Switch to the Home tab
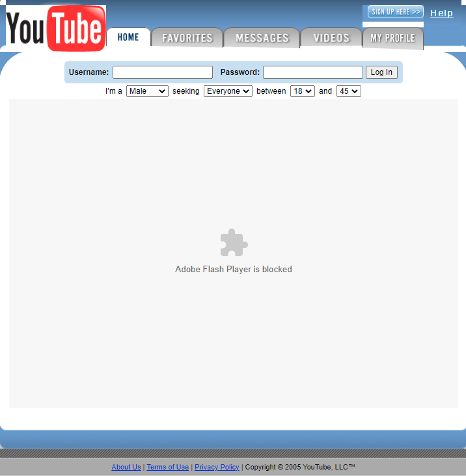The image size is (466, 476). (x=128, y=38)
